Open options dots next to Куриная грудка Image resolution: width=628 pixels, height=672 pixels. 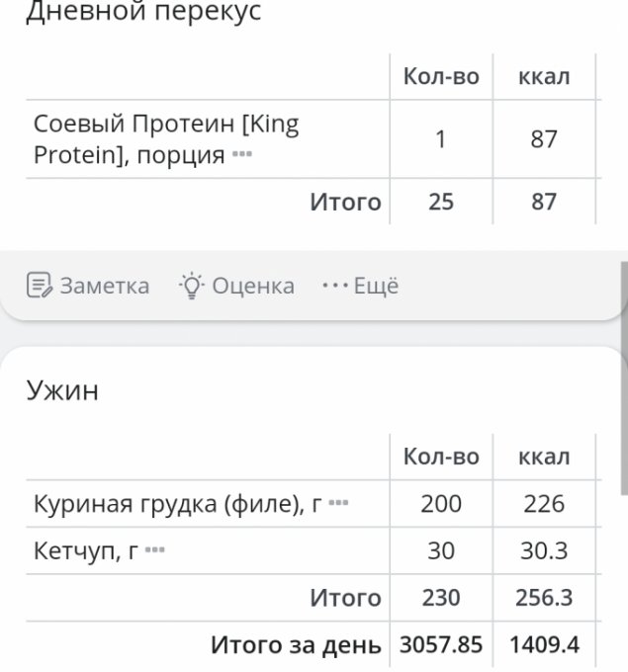pos(338,504)
